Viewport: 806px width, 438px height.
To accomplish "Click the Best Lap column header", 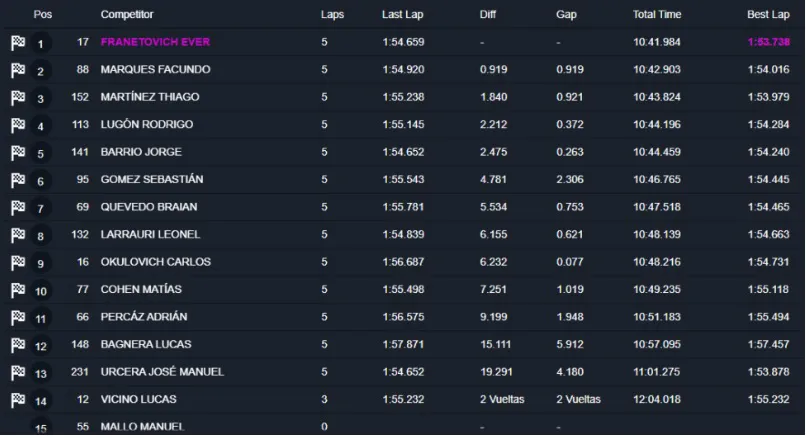I will pos(768,15).
